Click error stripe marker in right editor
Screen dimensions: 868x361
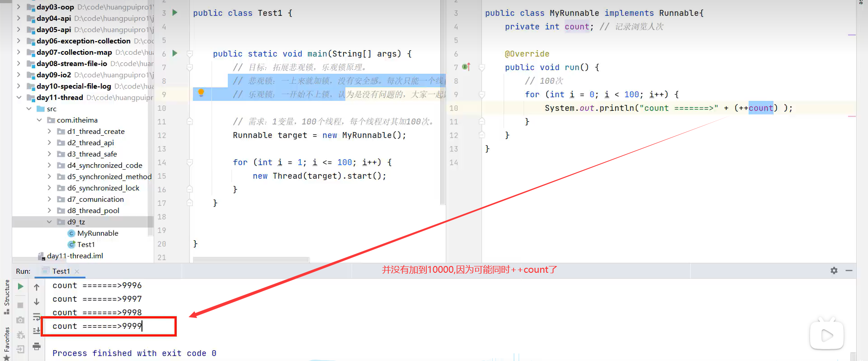(852, 35)
